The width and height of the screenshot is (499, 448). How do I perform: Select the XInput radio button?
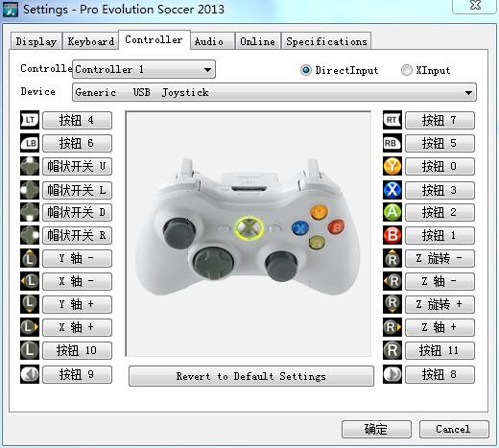coord(407,70)
